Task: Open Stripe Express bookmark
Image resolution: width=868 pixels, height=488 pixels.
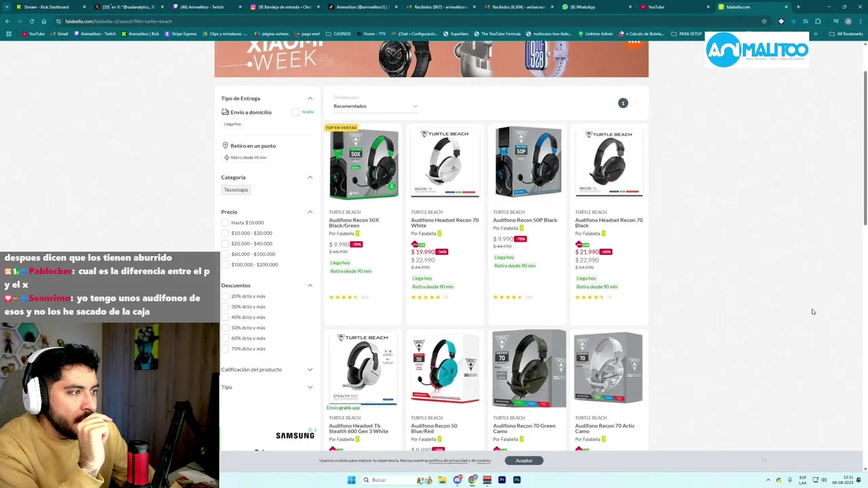Action: (x=180, y=34)
